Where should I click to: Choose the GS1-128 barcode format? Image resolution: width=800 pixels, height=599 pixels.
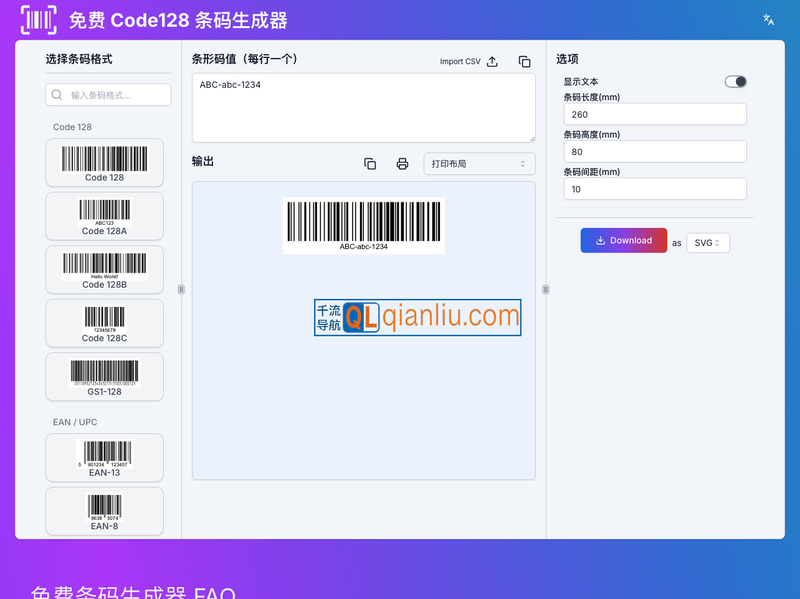pos(104,377)
